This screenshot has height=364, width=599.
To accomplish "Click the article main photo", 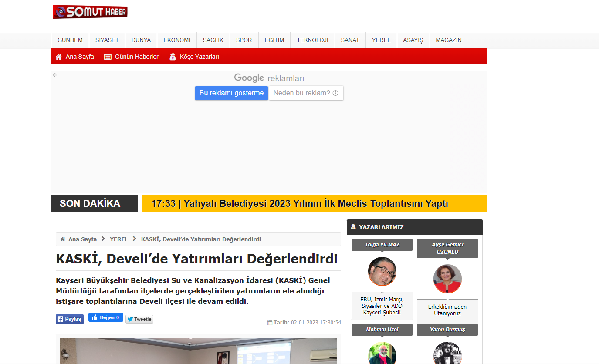I will [198, 351].
